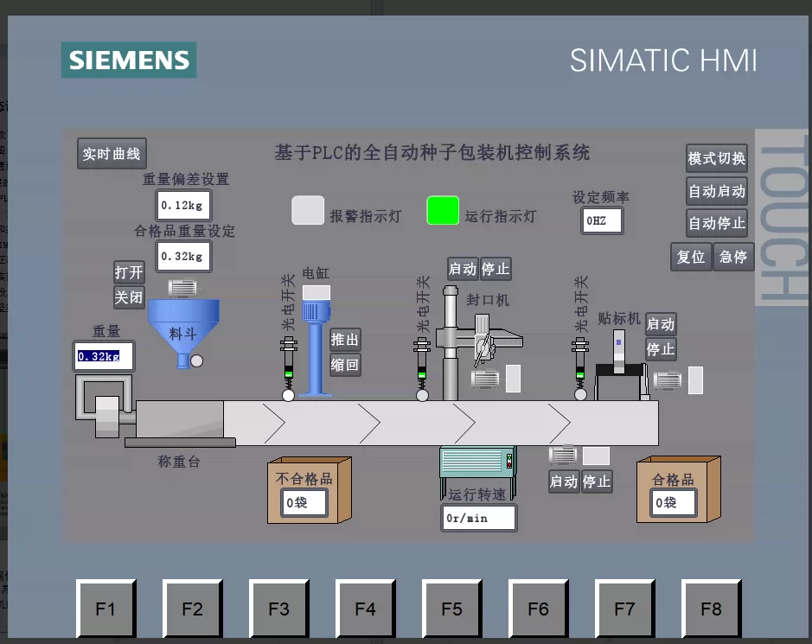Click the status square beside sealing machine motor

tap(513, 379)
